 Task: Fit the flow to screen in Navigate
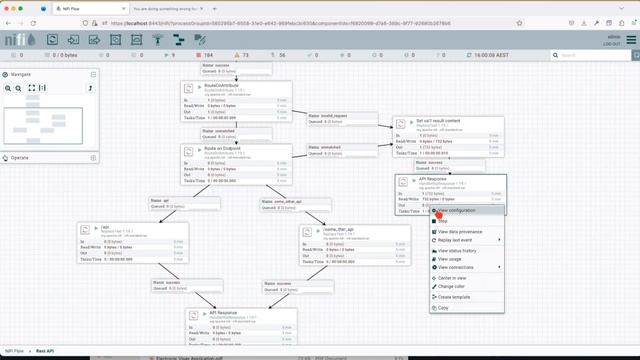click(x=31, y=88)
